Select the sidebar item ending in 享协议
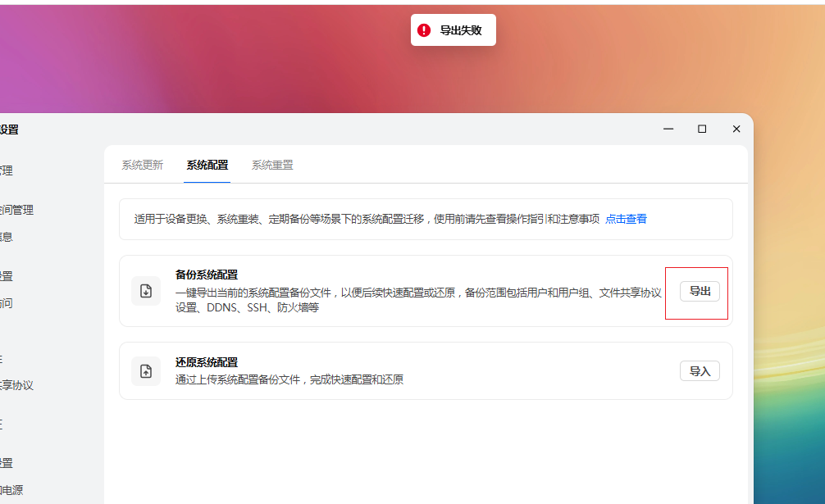 click(16, 385)
